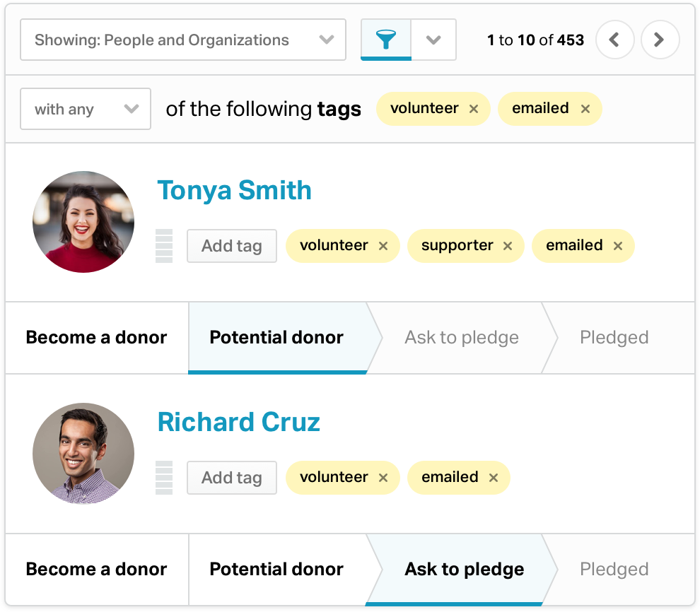The image size is (700, 612).
Task: Open Tonya Smith's profile link
Action: pos(234,191)
